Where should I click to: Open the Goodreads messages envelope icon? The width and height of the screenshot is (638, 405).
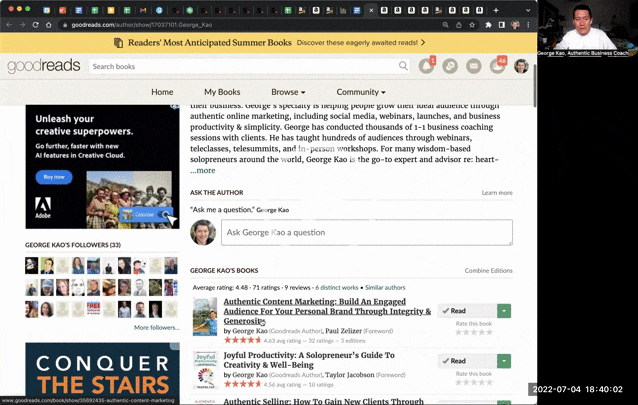474,66
